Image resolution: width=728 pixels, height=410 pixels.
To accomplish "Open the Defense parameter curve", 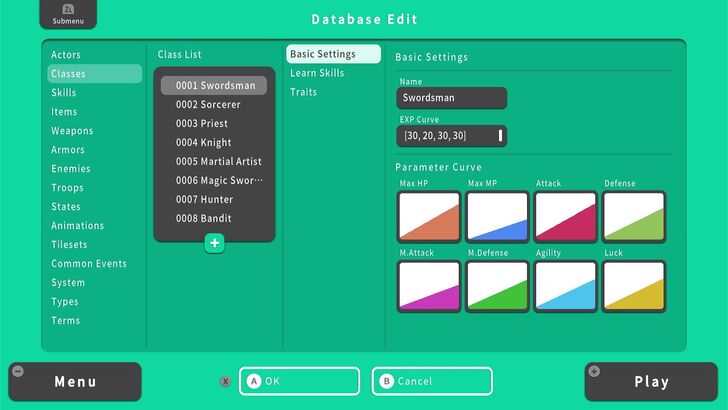I will point(634,217).
